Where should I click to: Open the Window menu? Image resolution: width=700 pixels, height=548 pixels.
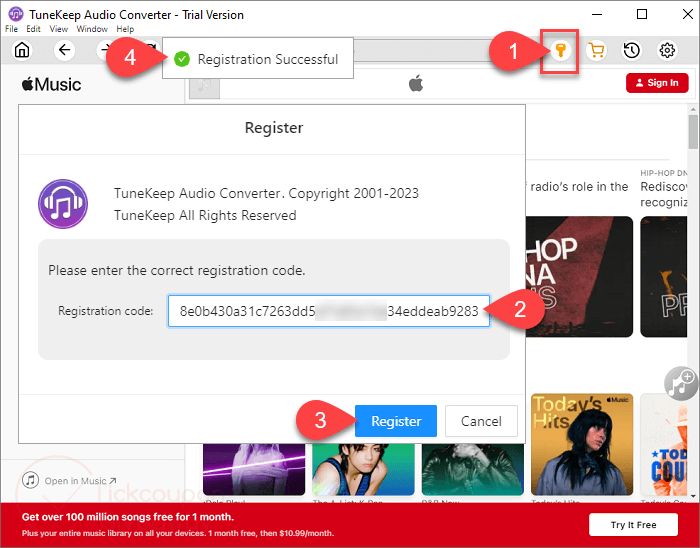coord(92,29)
